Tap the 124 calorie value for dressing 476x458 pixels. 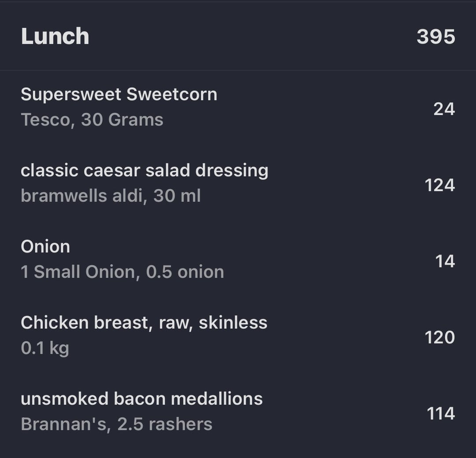tap(439, 185)
